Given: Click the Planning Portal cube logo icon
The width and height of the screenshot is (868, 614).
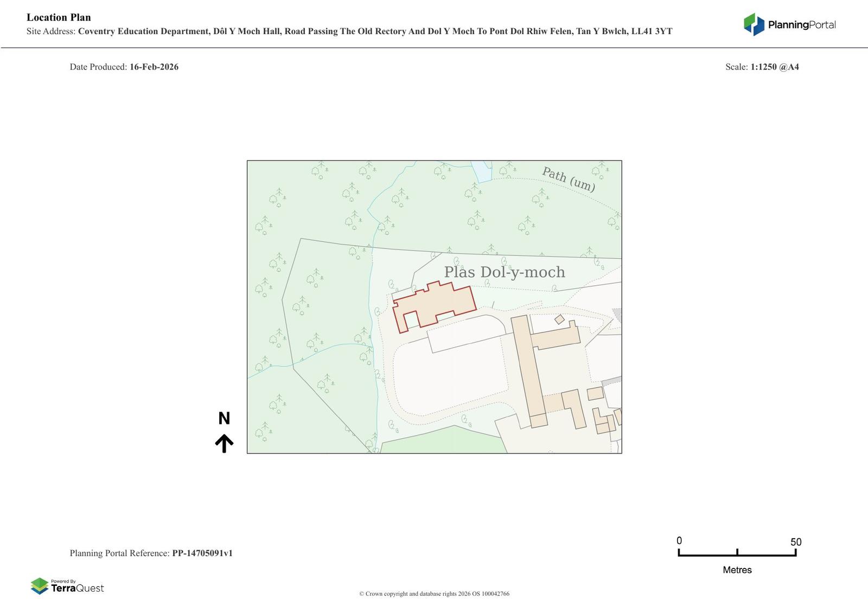Looking at the screenshot, I should pyautogui.click(x=754, y=24).
